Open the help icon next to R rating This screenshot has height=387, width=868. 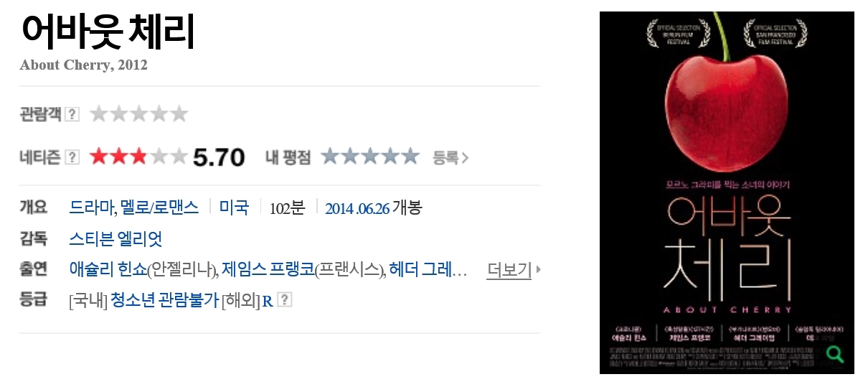tap(285, 300)
